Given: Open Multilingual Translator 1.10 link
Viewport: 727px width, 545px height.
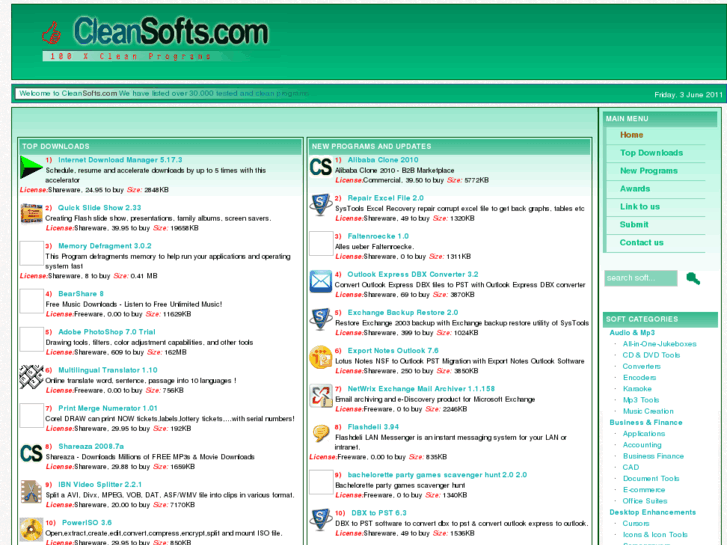Looking at the screenshot, I should pos(108,370).
